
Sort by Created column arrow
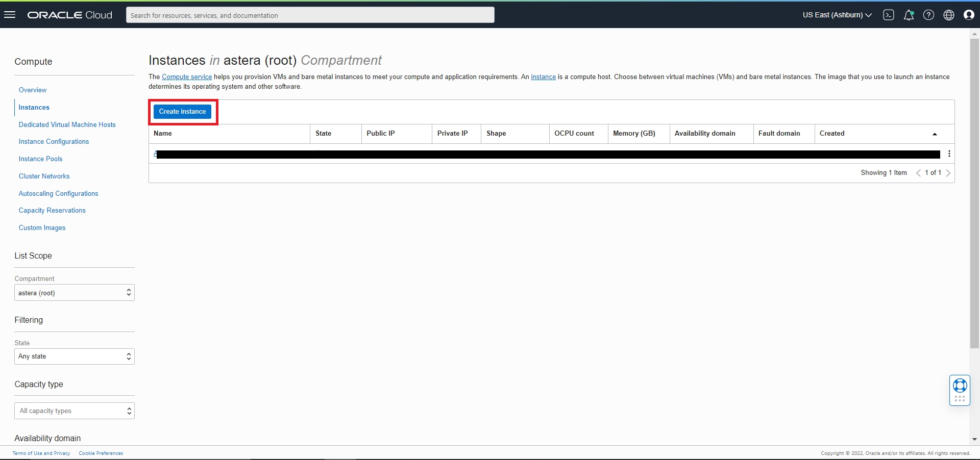click(x=935, y=134)
